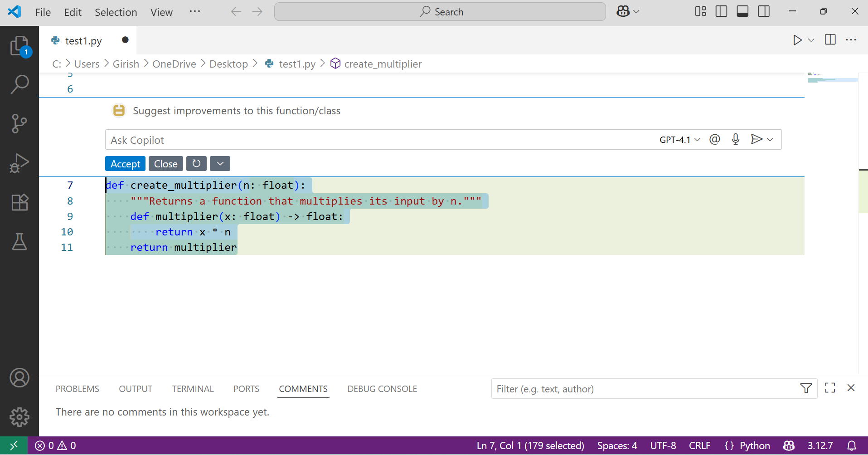
Task: Regenerate the Copilot suggestion with the retry icon
Action: [196, 163]
